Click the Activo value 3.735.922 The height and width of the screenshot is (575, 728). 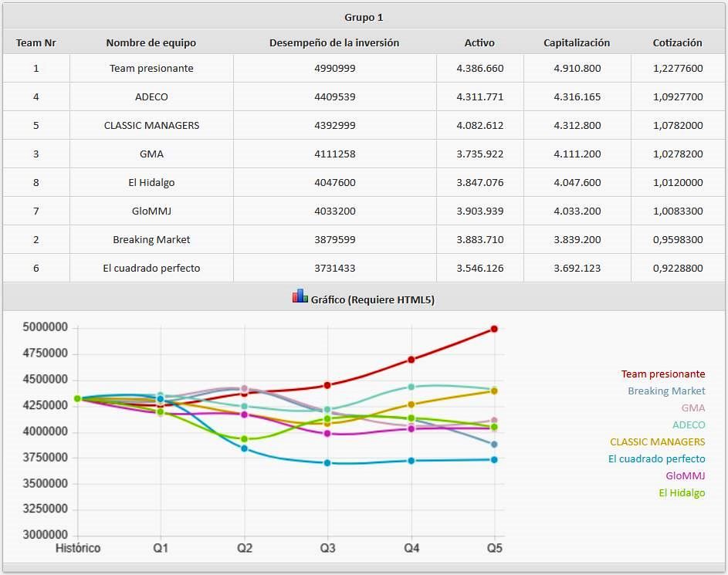[480, 154]
